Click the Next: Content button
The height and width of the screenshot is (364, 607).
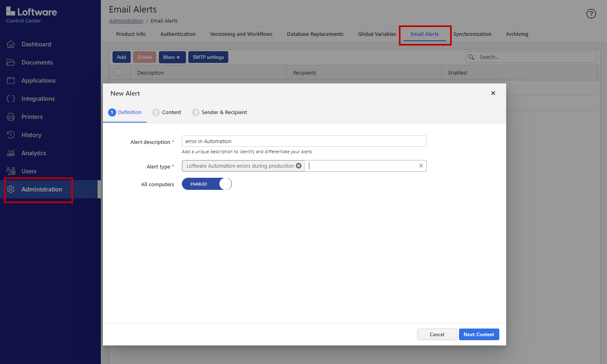[x=479, y=335]
